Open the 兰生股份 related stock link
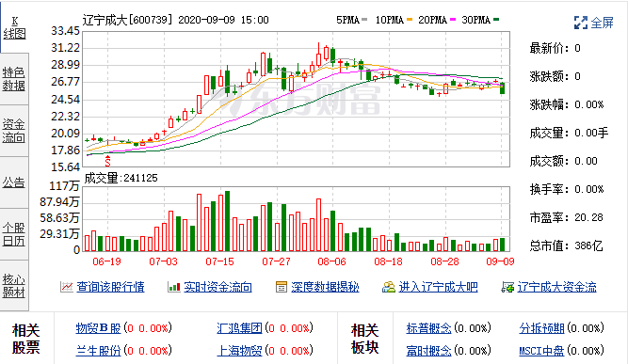 (x=98, y=351)
